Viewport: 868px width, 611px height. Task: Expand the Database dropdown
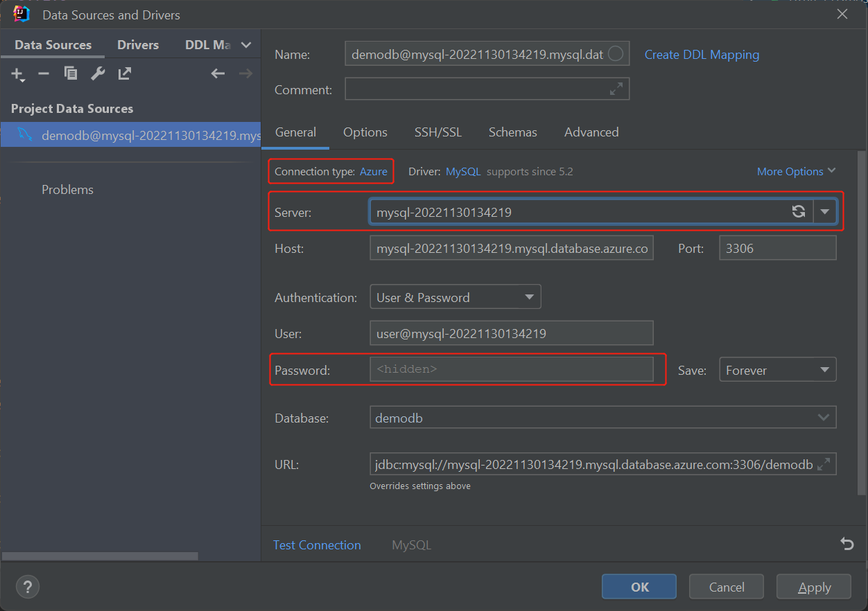824,418
